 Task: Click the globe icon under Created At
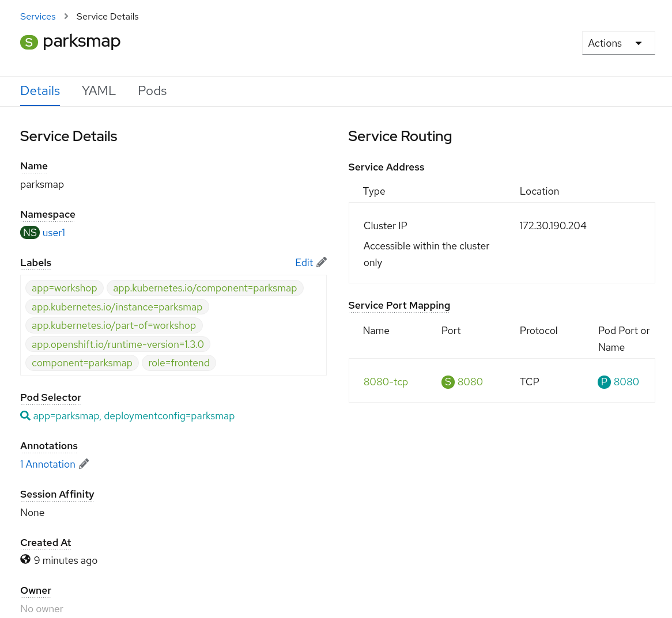point(25,559)
